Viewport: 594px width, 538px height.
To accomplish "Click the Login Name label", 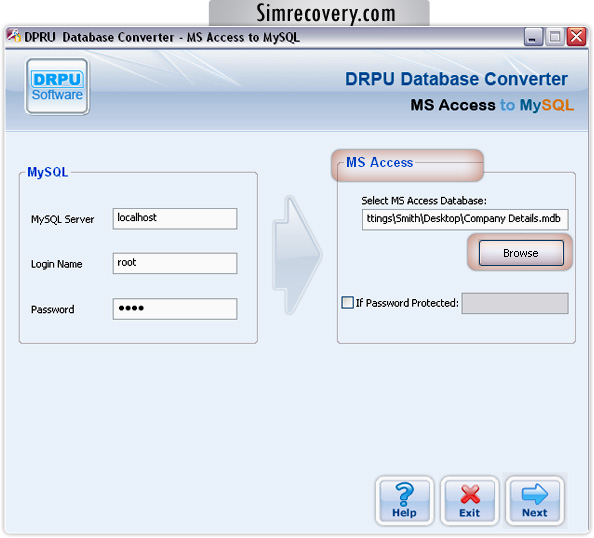I will (x=56, y=264).
